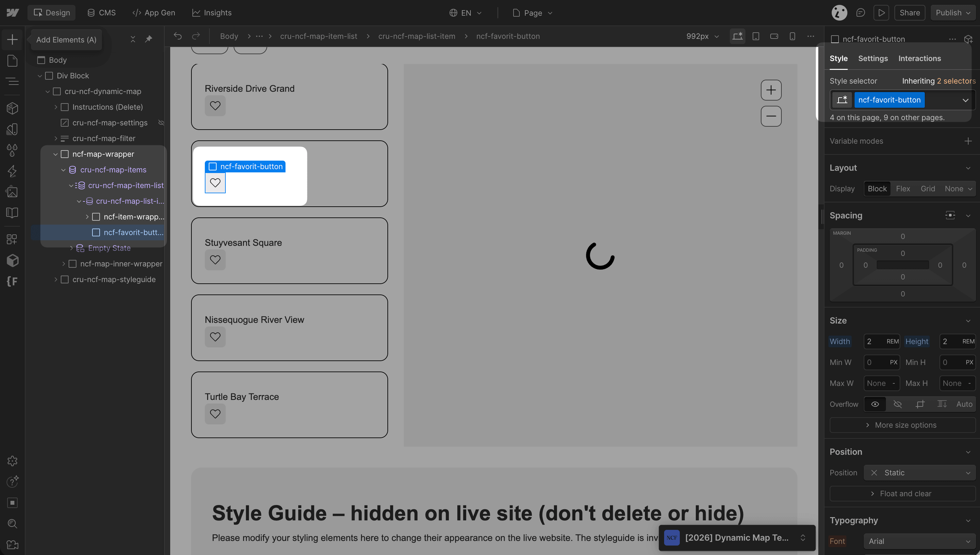Click the Publish button
Image resolution: width=980 pixels, height=555 pixels.
pyautogui.click(x=953, y=13)
